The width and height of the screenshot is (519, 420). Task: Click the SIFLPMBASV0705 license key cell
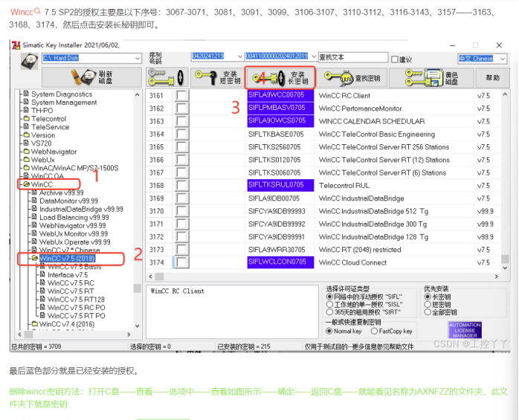tap(280, 108)
